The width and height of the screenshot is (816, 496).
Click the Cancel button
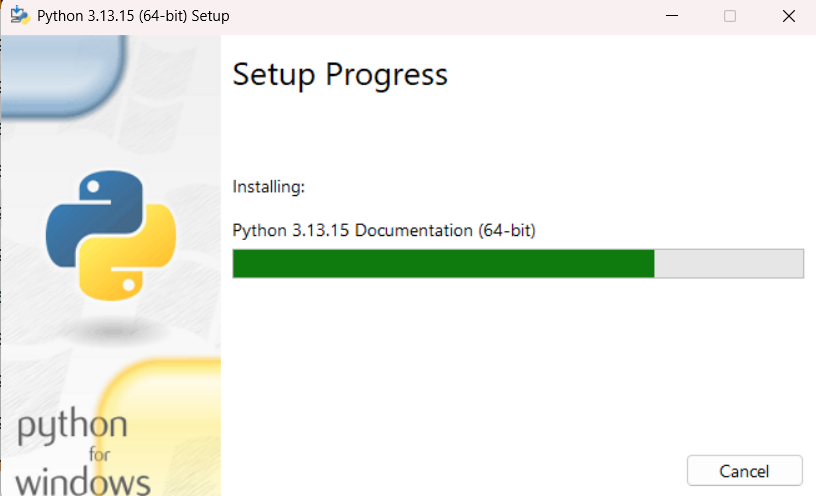pos(744,470)
